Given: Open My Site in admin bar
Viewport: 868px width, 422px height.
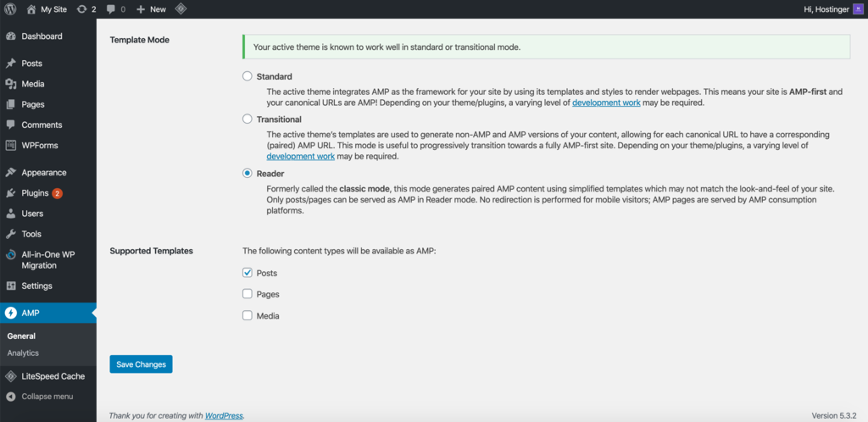Looking at the screenshot, I should pos(48,8).
